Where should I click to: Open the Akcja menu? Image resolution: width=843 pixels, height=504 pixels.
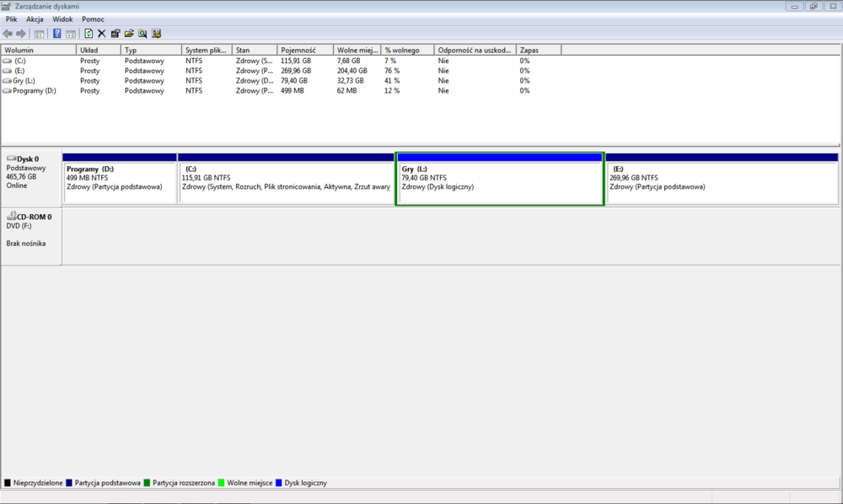[x=35, y=19]
